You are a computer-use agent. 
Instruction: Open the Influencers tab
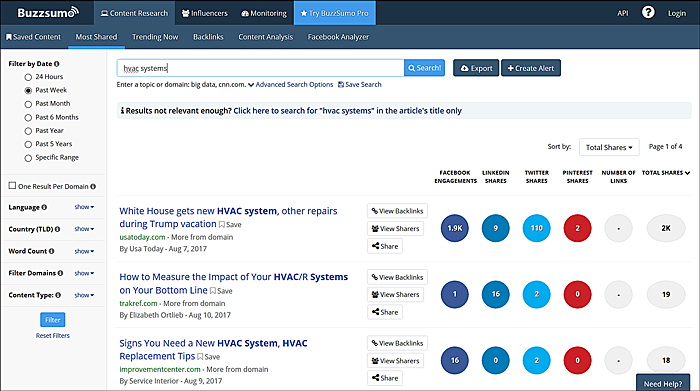click(204, 13)
